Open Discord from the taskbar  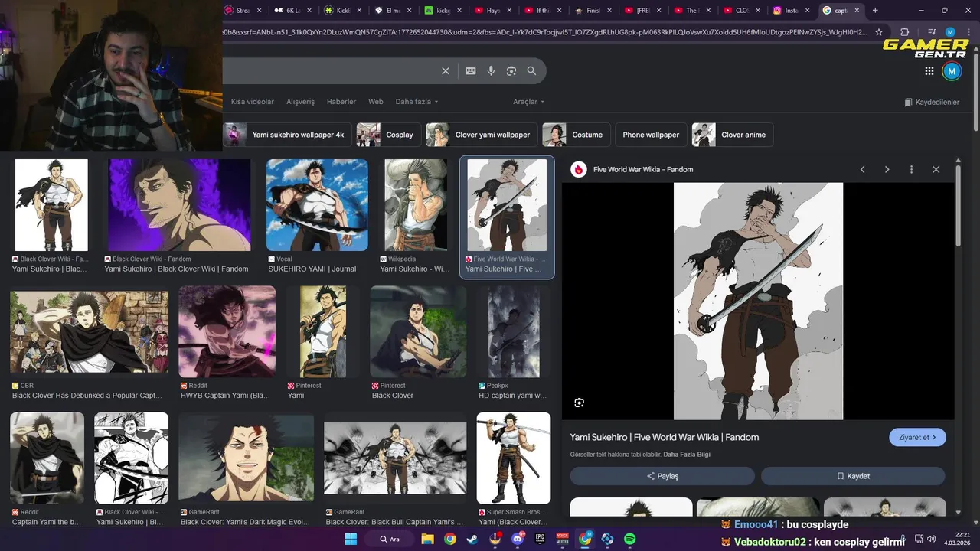518,539
